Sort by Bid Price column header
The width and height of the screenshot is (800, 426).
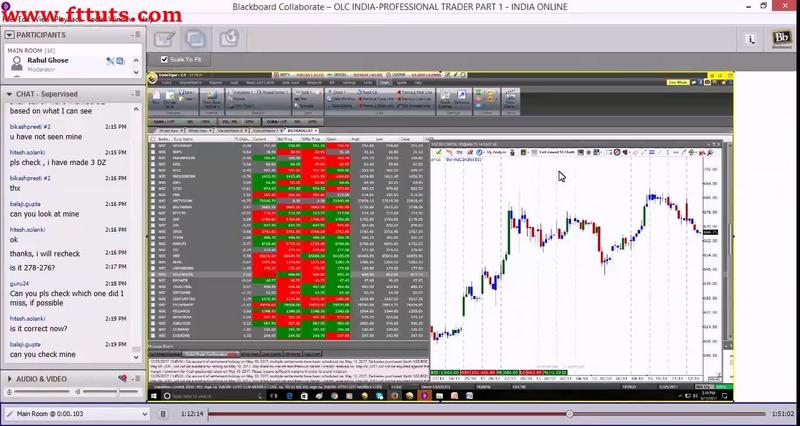(x=288, y=139)
